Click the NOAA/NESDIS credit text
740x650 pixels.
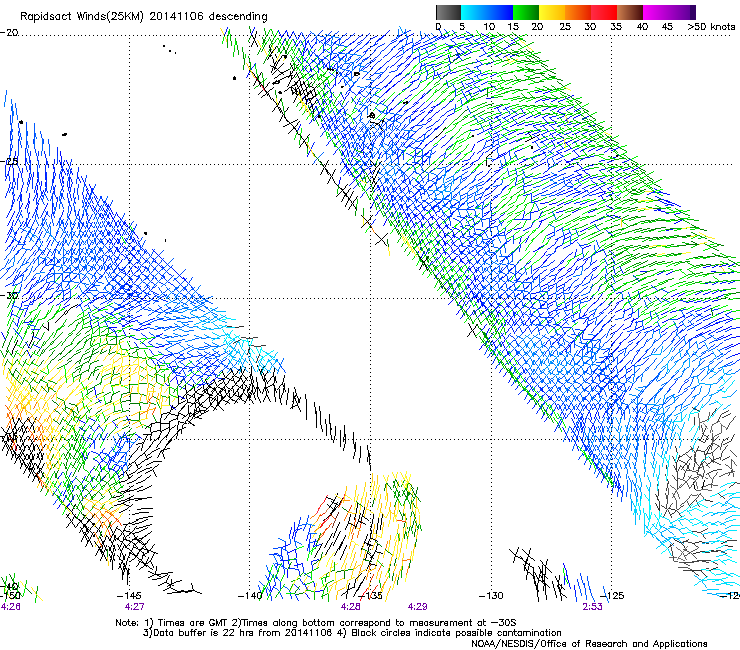coord(589,643)
